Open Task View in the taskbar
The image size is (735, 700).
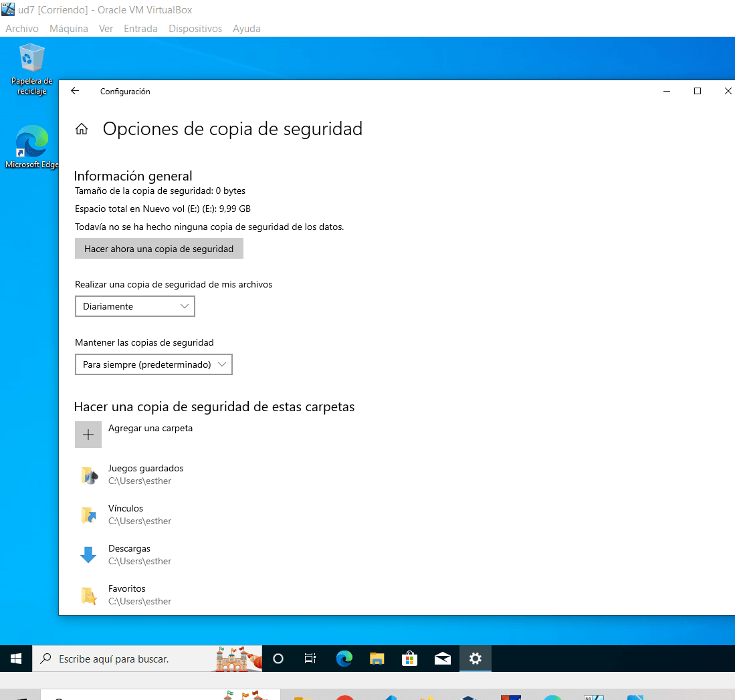click(x=310, y=659)
